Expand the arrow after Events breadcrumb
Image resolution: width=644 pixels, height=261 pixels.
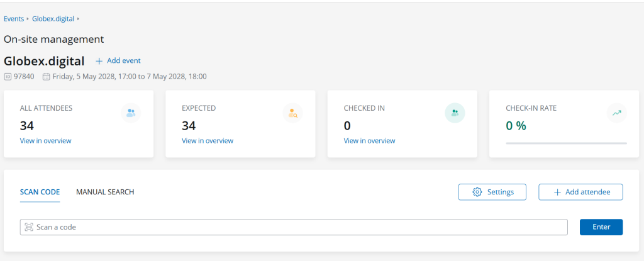tap(28, 19)
